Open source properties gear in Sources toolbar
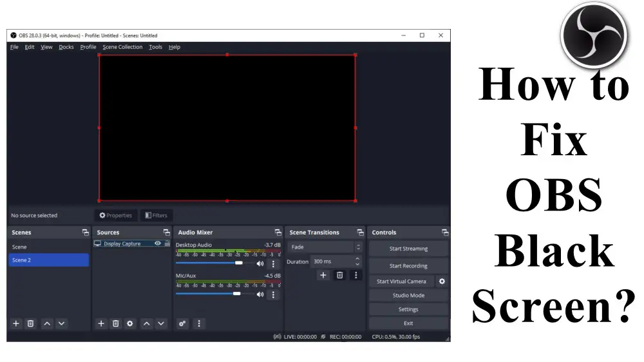The width and height of the screenshot is (644, 362). [130, 324]
